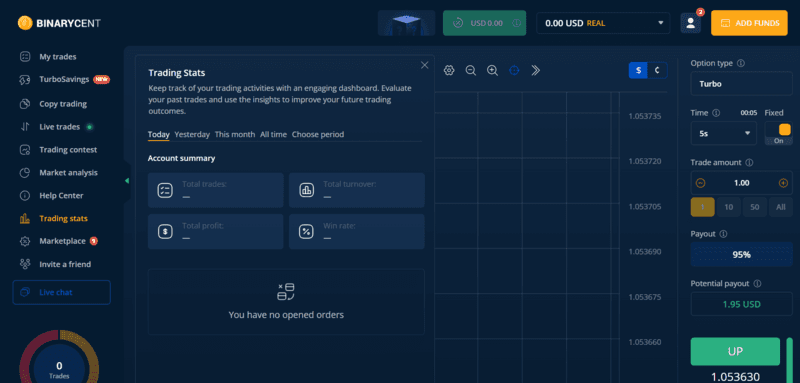Select the This month tab
Screen dimensions: 800x383
[235, 135]
